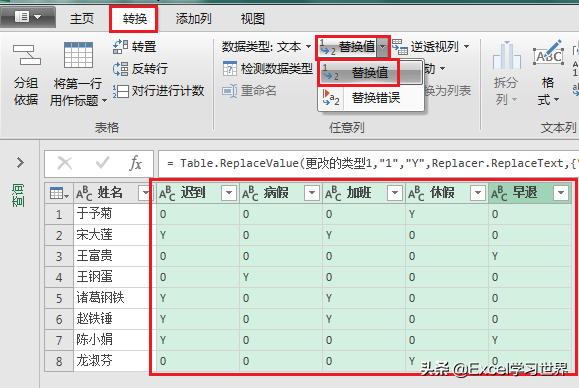Click the 转置 icon
The image size is (579, 388).
[x=120, y=47]
